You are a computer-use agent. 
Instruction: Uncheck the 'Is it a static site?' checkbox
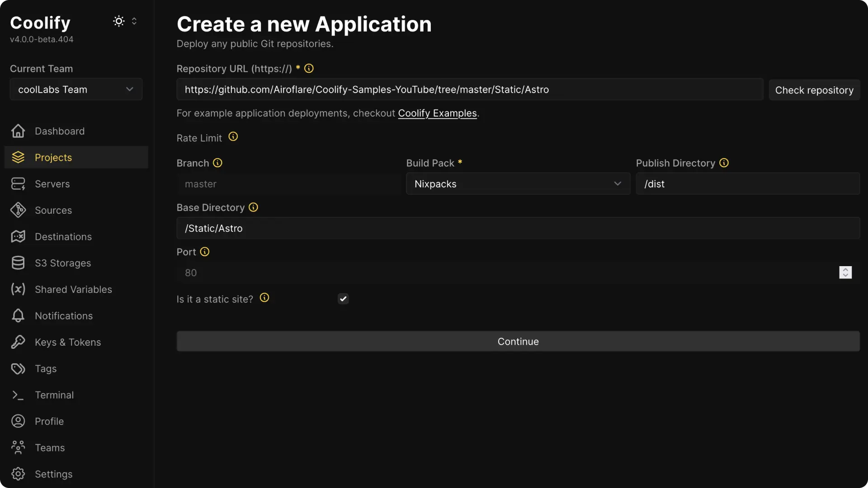coord(343,299)
